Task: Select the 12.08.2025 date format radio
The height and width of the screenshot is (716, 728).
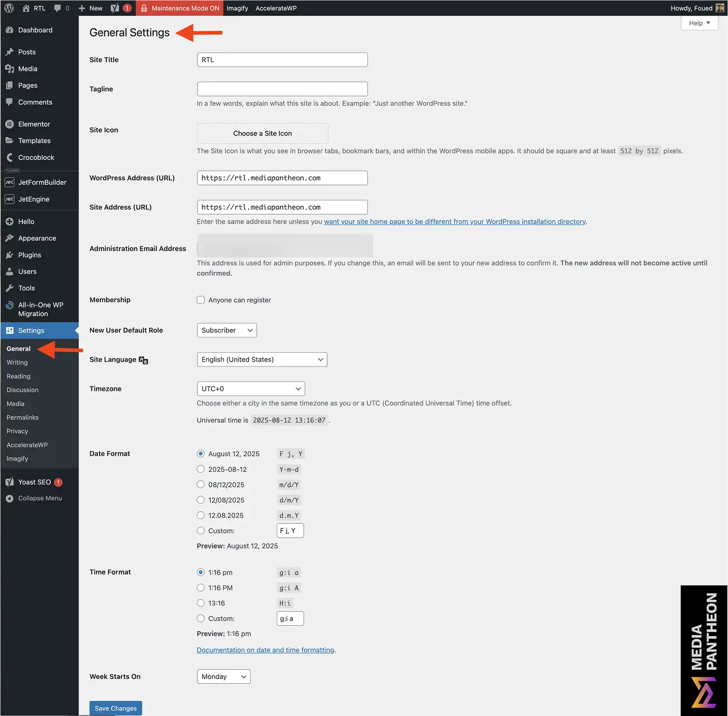Action: click(200, 515)
